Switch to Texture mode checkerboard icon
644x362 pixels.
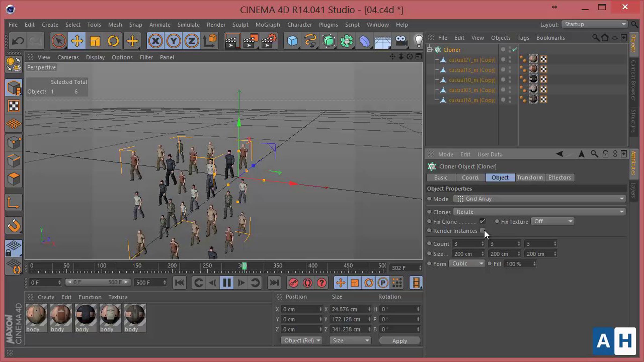(x=14, y=106)
